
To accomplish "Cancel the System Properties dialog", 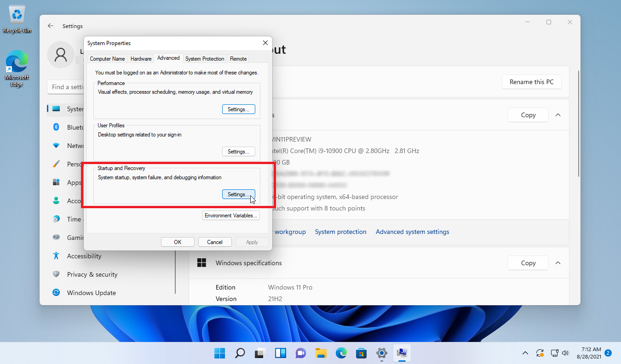I will pyautogui.click(x=215, y=242).
